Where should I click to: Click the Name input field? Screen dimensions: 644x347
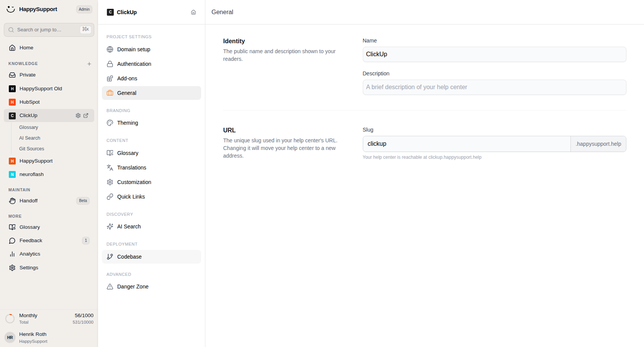click(x=494, y=54)
